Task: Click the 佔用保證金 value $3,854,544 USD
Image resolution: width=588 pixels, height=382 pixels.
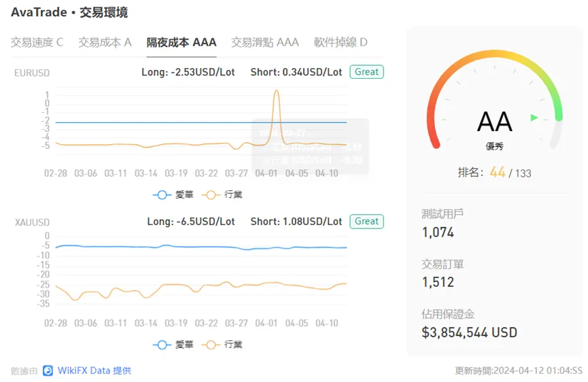Action: click(x=470, y=332)
